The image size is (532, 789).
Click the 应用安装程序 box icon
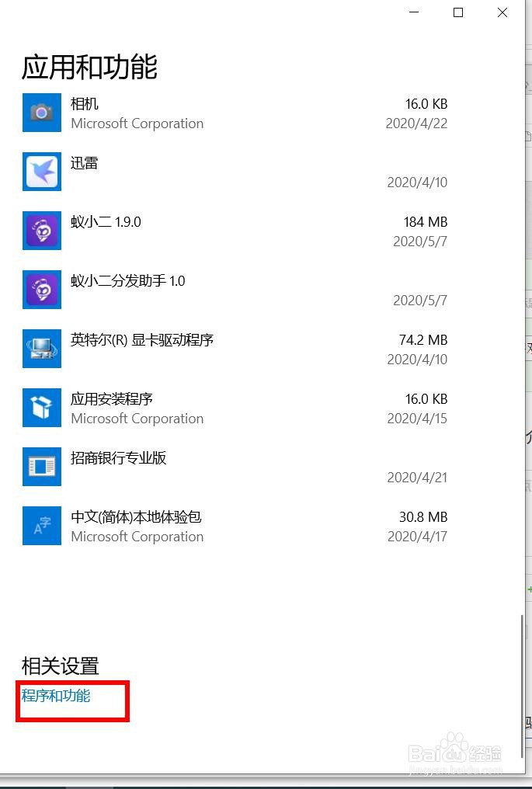click(x=42, y=408)
